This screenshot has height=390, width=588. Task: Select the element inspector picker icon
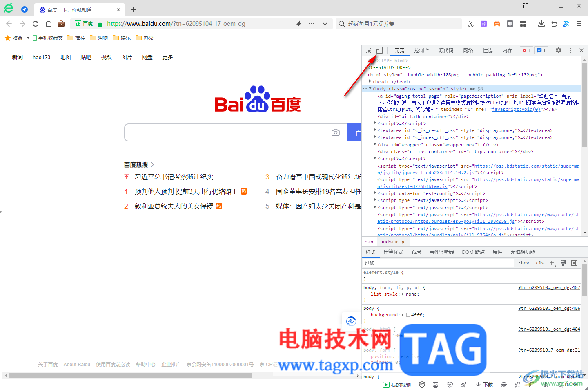click(368, 50)
